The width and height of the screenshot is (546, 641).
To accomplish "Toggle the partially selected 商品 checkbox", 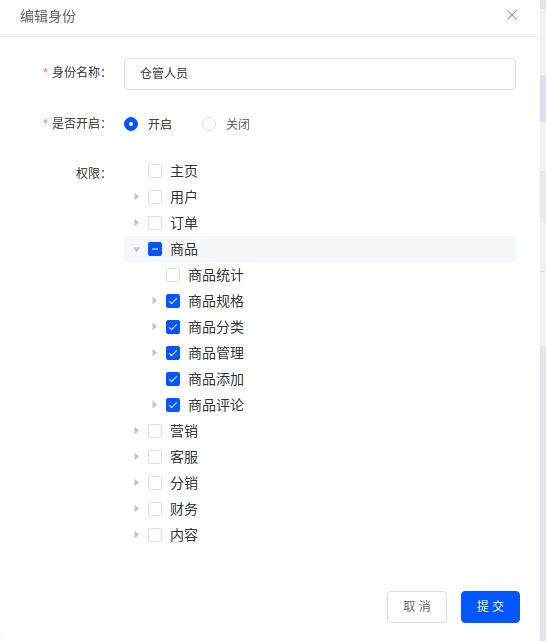I will coord(155,249).
